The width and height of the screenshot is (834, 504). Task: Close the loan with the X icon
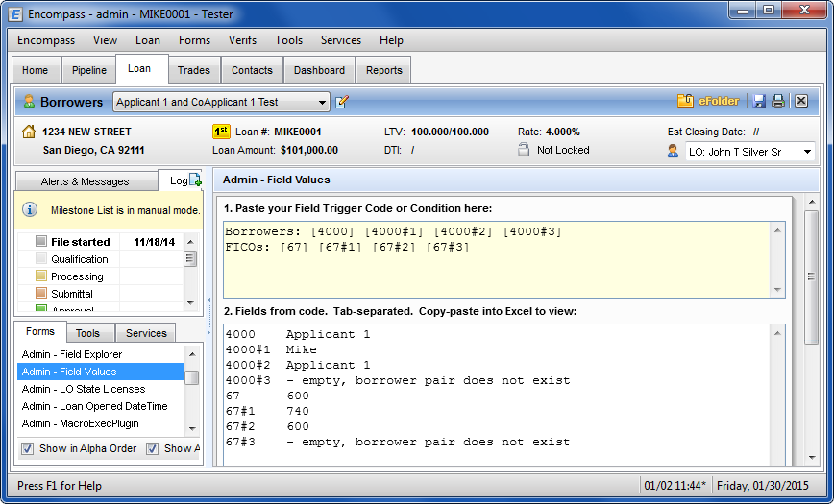coord(801,101)
